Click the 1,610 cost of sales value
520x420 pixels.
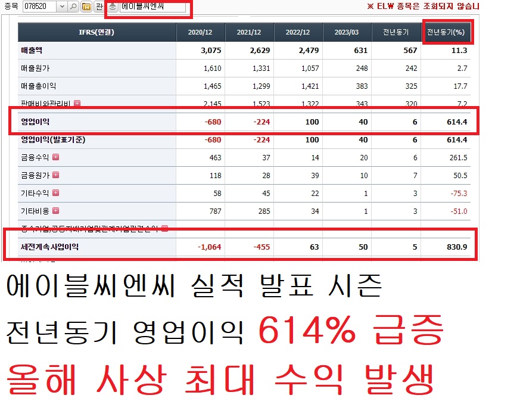tap(212, 69)
